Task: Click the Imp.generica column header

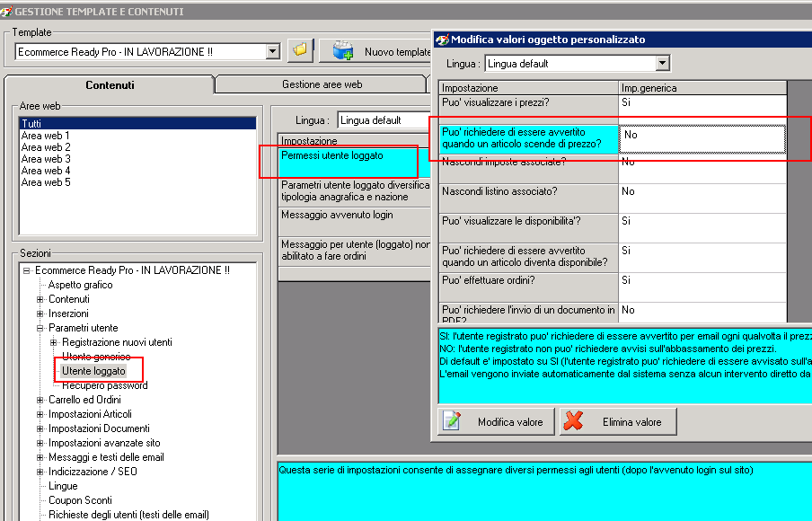Action: point(702,87)
